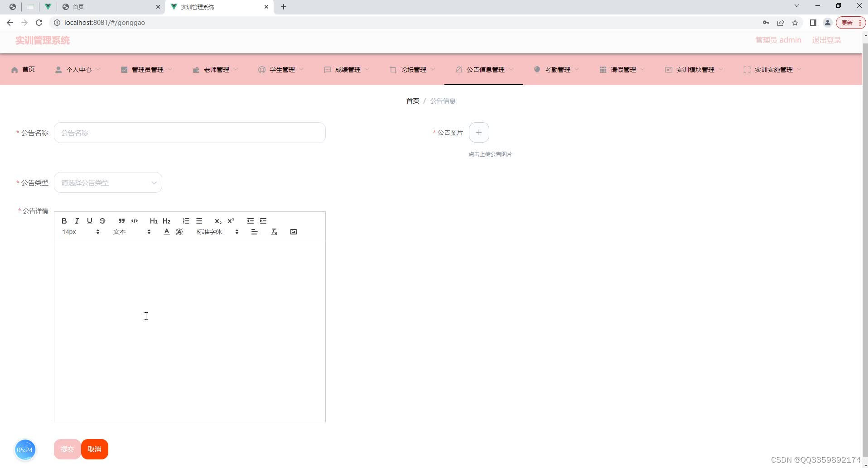Open a new browser tab

(284, 7)
